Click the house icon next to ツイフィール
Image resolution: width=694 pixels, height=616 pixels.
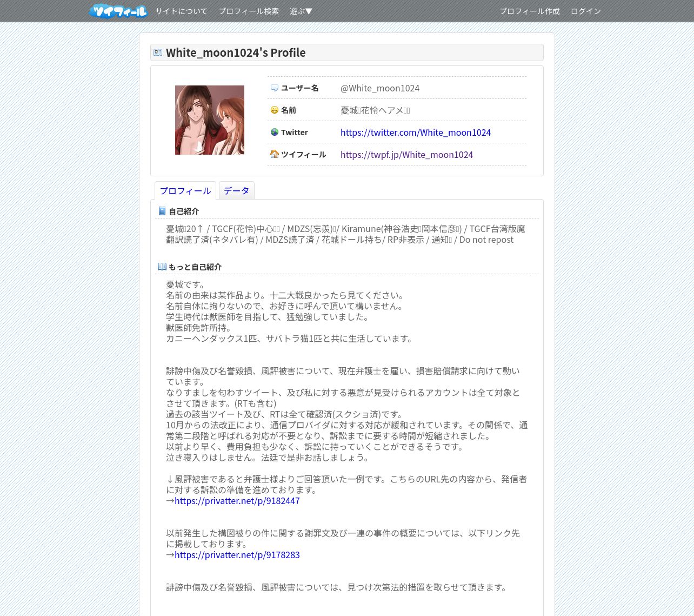click(x=275, y=154)
